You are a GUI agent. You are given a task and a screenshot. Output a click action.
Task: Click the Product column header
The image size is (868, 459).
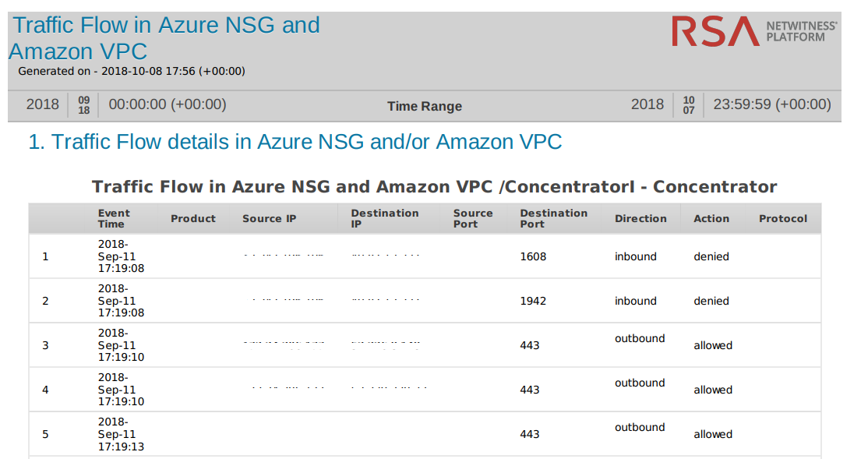pyautogui.click(x=193, y=219)
